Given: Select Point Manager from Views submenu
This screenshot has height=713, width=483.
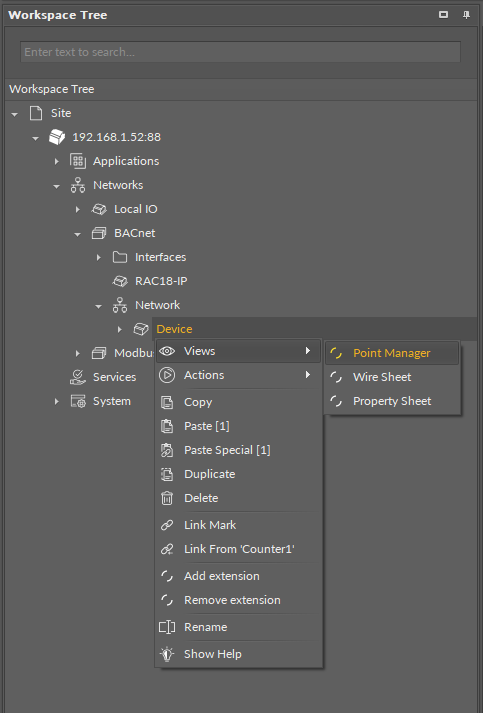Looking at the screenshot, I should [392, 353].
